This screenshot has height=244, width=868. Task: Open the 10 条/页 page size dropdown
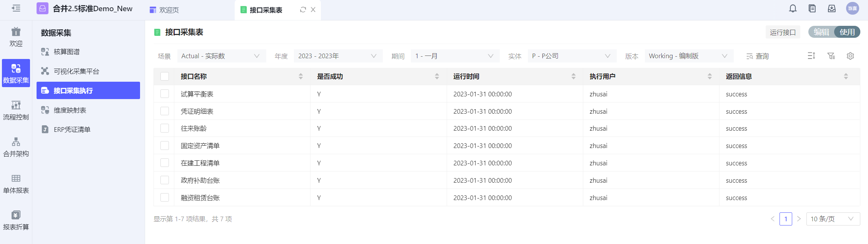[x=832, y=219]
